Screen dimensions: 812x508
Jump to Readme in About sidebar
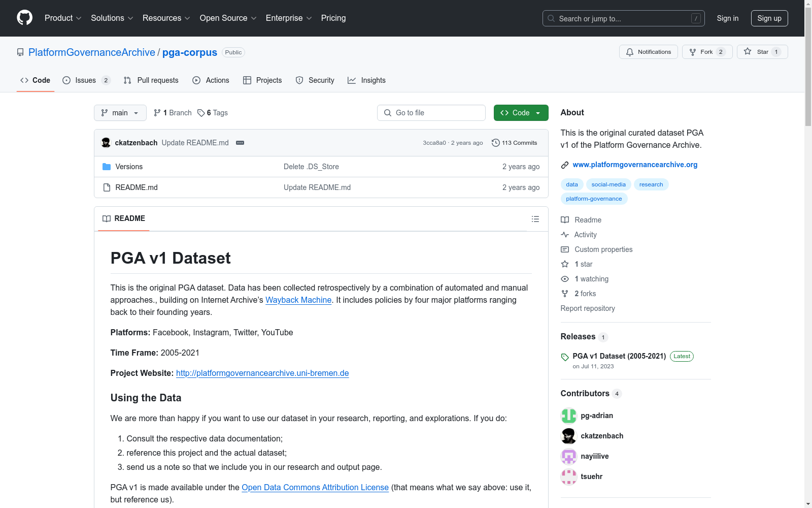point(581,220)
